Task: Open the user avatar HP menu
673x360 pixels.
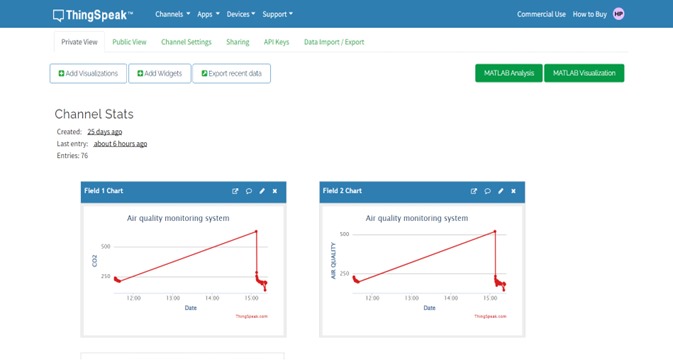Action: (618, 14)
